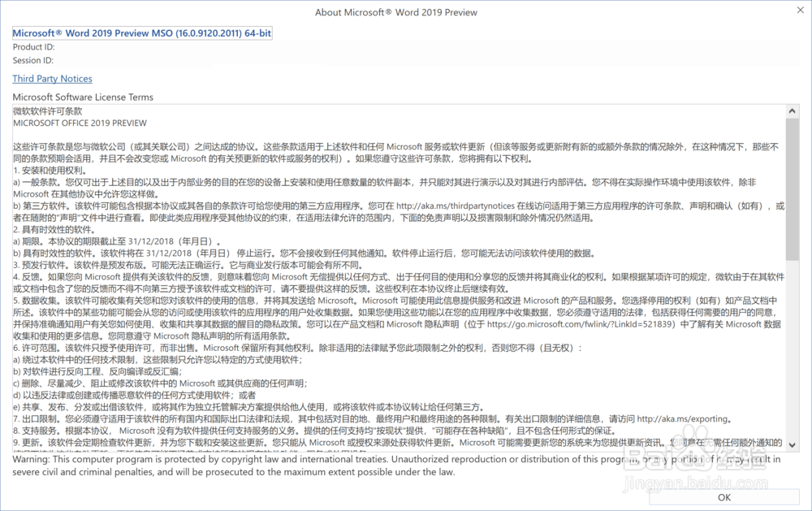The image size is (812, 511).
Task: Click the line 'd) 以违反法律'
Action: click(135, 396)
